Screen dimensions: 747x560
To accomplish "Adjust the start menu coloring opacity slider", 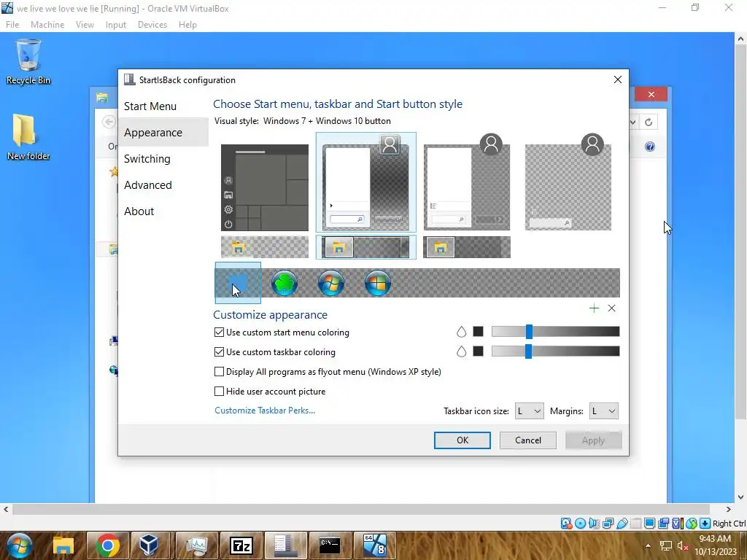I will click(555, 332).
